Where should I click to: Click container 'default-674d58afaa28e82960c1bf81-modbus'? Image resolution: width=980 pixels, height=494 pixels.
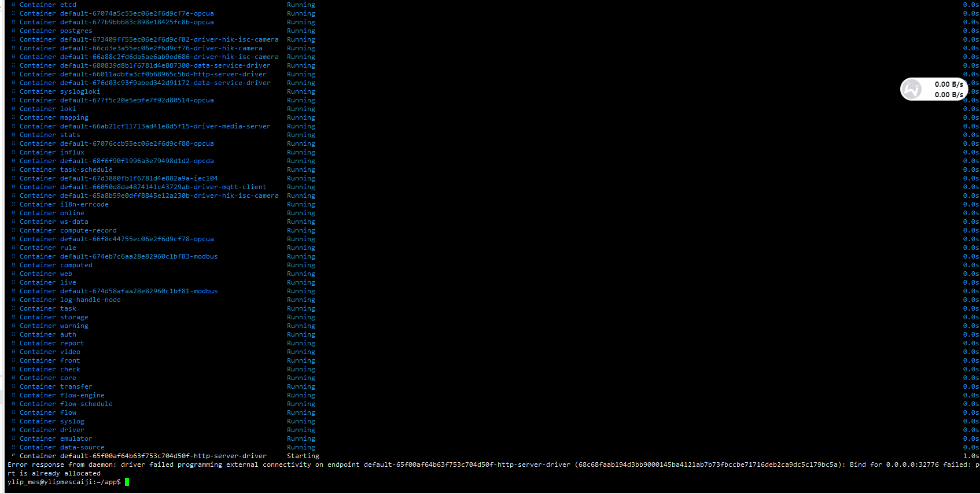(139, 291)
